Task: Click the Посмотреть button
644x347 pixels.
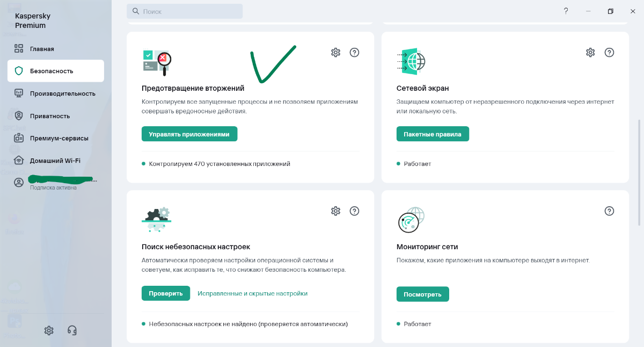Action: click(x=423, y=294)
